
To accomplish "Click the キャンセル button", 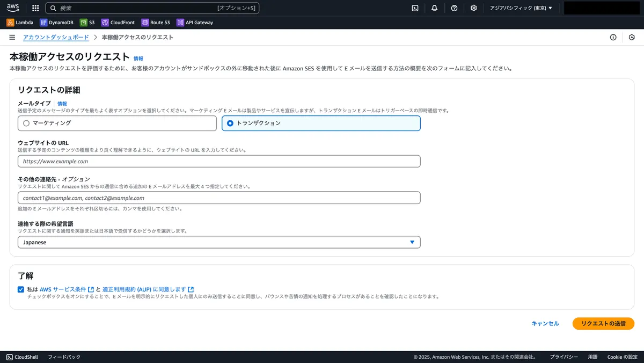I will click(545, 323).
